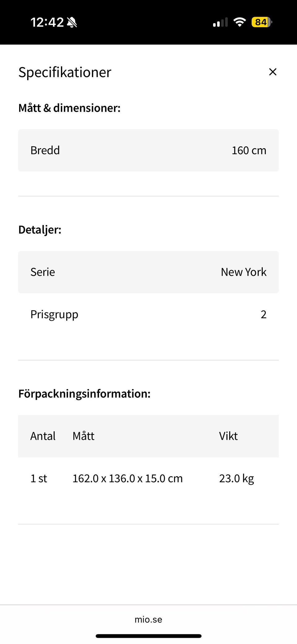
Task: Close the Specifikationer panel
Action: pos(273,72)
